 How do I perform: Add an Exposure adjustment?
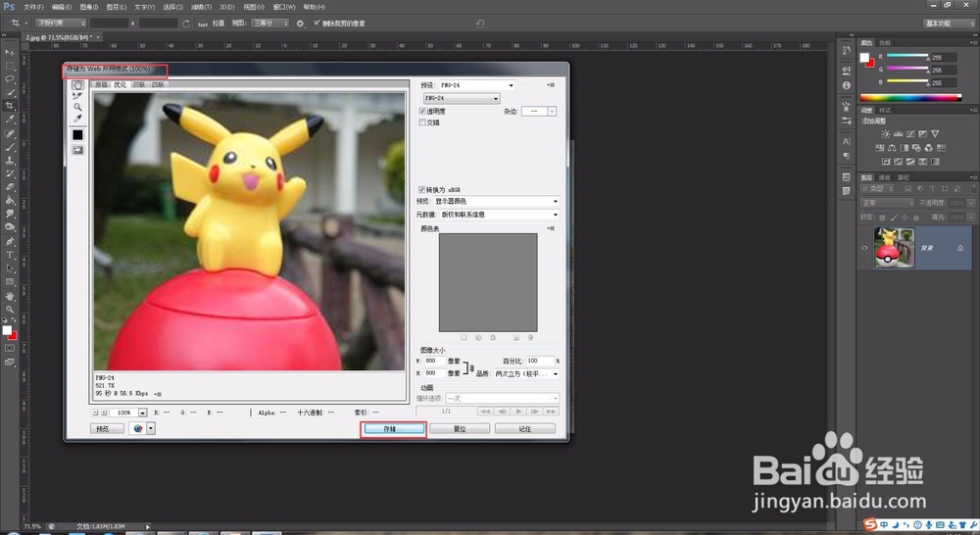click(922, 133)
